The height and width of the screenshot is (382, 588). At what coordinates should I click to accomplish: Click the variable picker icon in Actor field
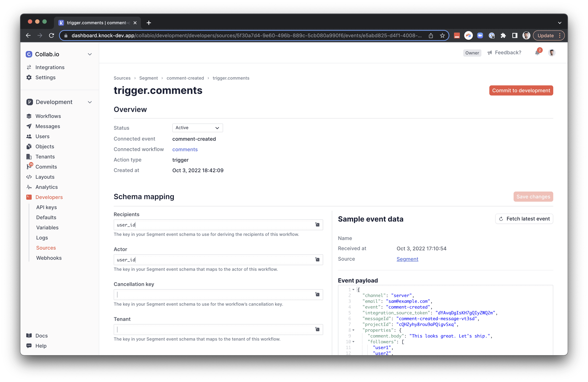click(x=317, y=260)
